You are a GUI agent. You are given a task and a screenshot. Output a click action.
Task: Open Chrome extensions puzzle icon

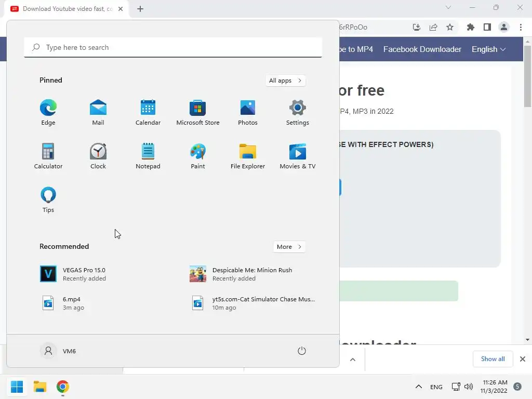point(470,27)
